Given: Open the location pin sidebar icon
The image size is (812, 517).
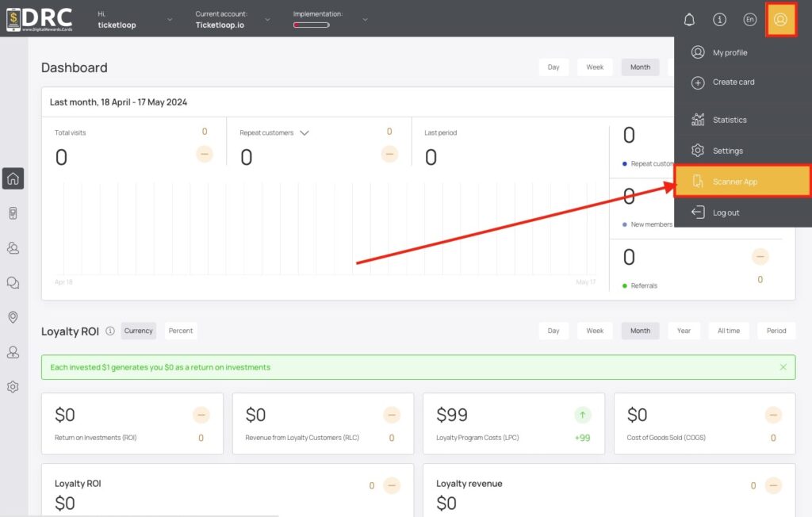Looking at the screenshot, I should point(13,317).
